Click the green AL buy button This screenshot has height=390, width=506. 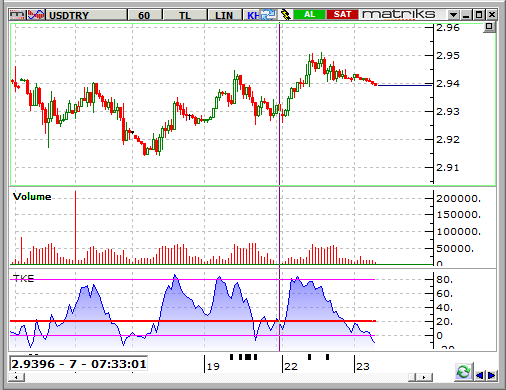[309, 15]
